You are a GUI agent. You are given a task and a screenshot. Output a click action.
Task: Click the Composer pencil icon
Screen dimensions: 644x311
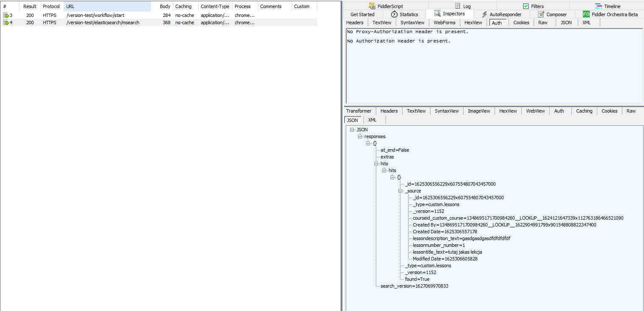541,14
